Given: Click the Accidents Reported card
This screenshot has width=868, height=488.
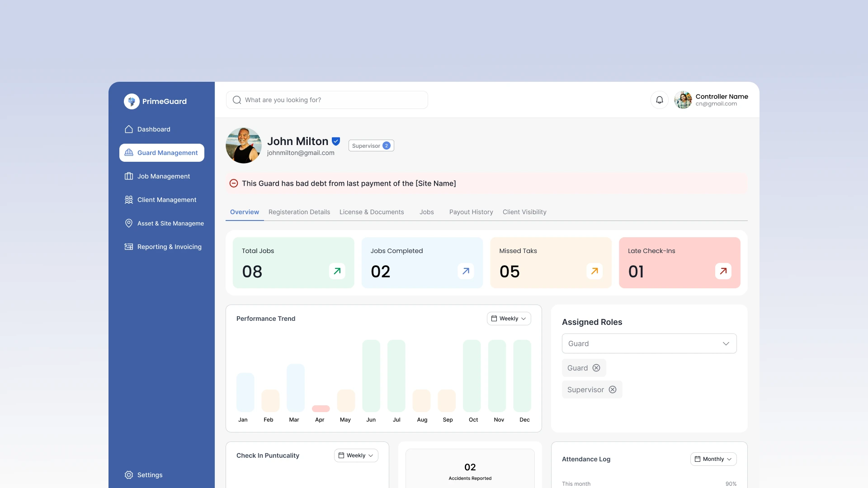Looking at the screenshot, I should coord(470,468).
